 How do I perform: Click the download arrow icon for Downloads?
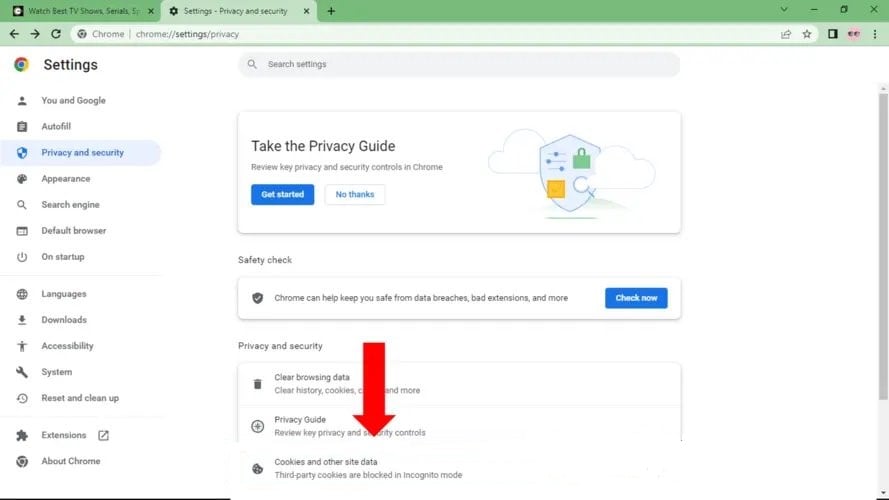pos(22,320)
